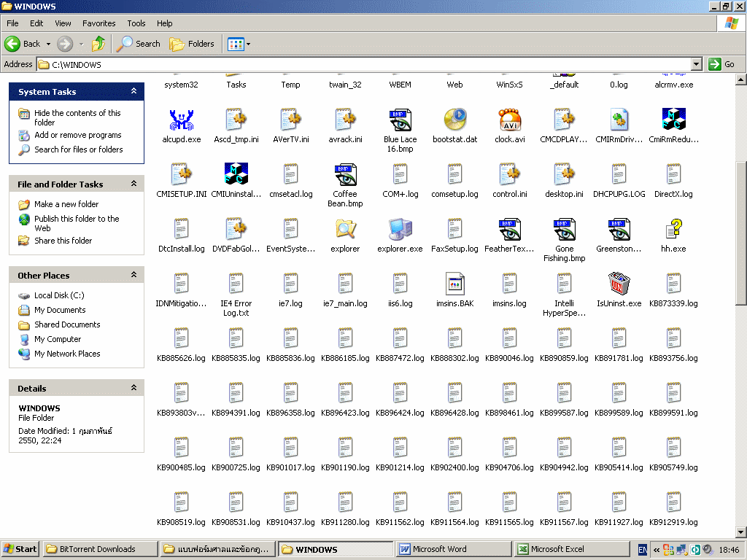Click the vertical scrollbar up arrow
Image resolution: width=747 pixels, height=560 pixels.
coord(741,80)
